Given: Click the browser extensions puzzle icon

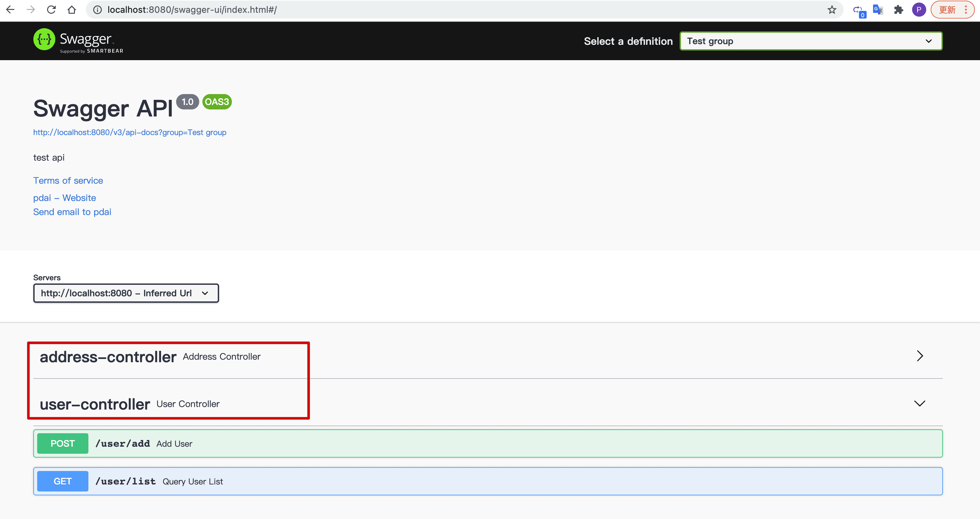Looking at the screenshot, I should click(899, 10).
